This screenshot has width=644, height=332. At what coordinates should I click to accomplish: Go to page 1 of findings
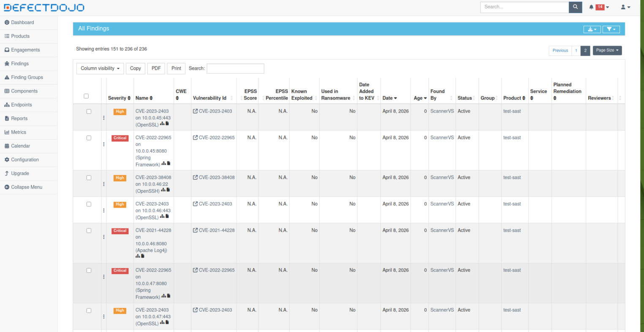(576, 51)
